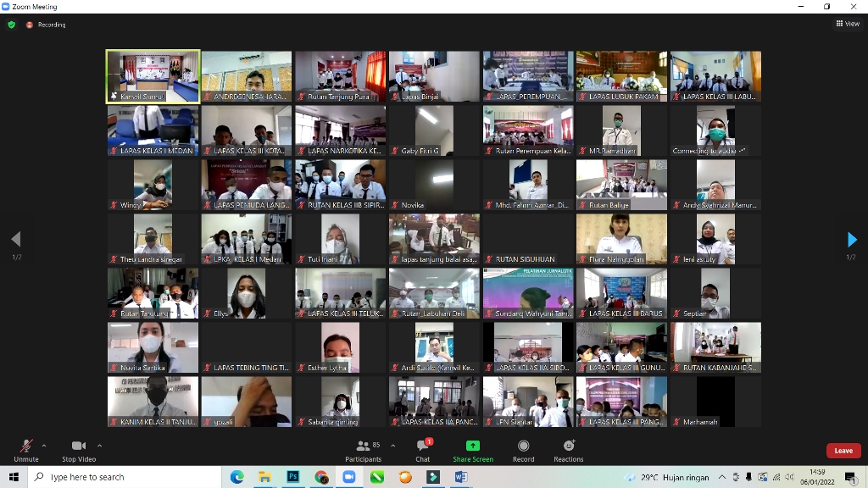Open the Reactions menu
This screenshot has height=488, width=868.
coord(568,449)
